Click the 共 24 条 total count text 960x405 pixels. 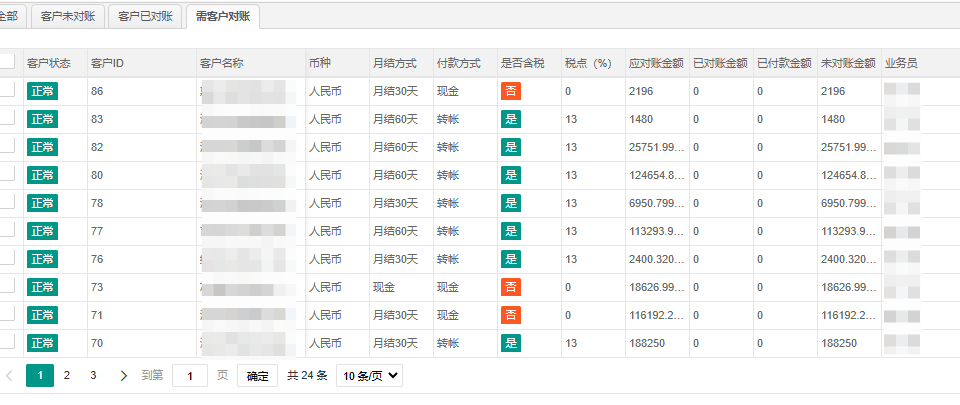pyautogui.click(x=307, y=376)
